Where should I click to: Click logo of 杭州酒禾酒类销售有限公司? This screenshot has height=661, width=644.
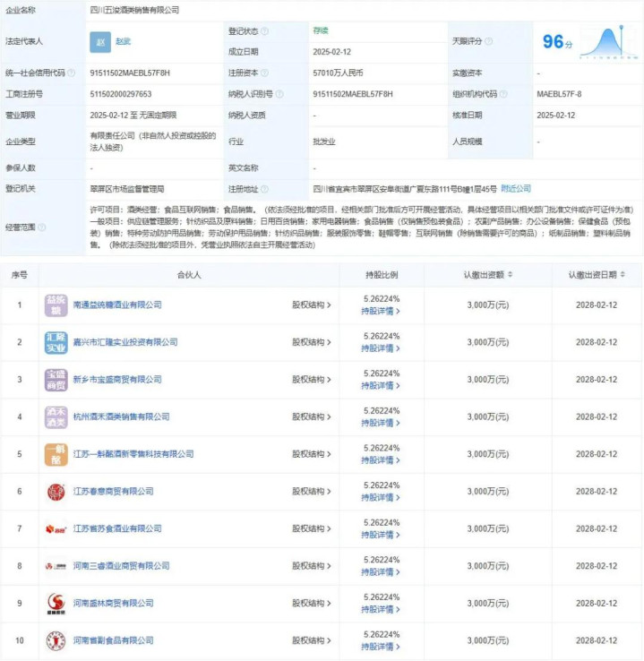tap(56, 416)
